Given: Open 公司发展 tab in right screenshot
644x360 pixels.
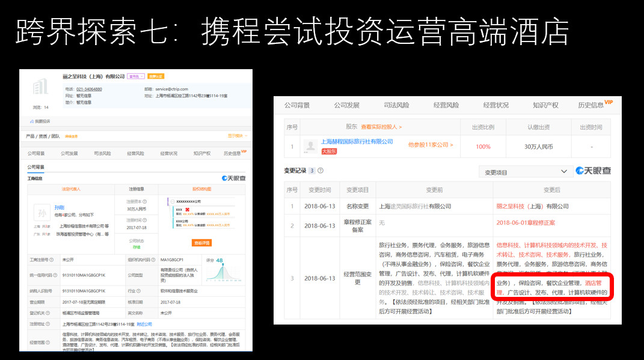Looking at the screenshot, I should coord(346,106).
